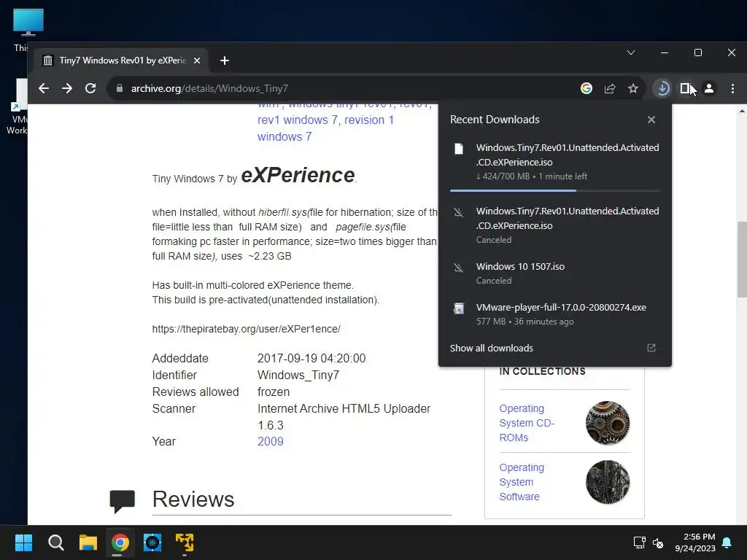Open the notification bell

coord(727,542)
